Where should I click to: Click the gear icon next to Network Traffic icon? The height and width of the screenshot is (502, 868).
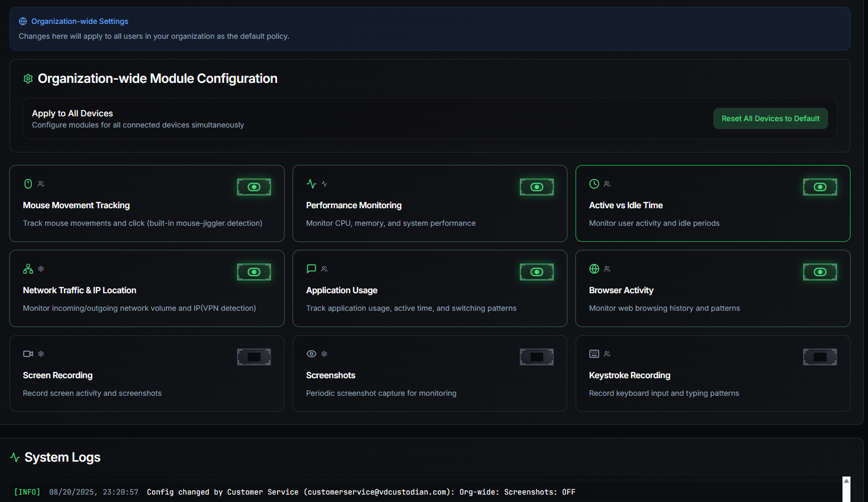pos(40,269)
